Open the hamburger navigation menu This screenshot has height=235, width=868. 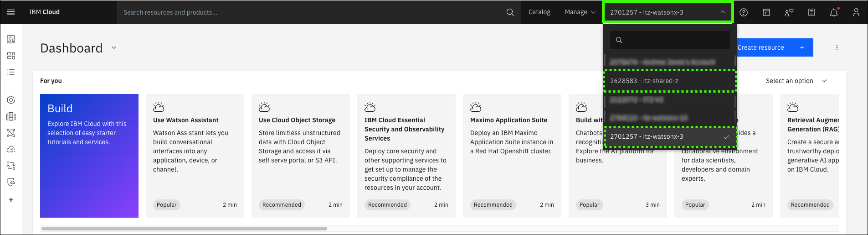[11, 12]
